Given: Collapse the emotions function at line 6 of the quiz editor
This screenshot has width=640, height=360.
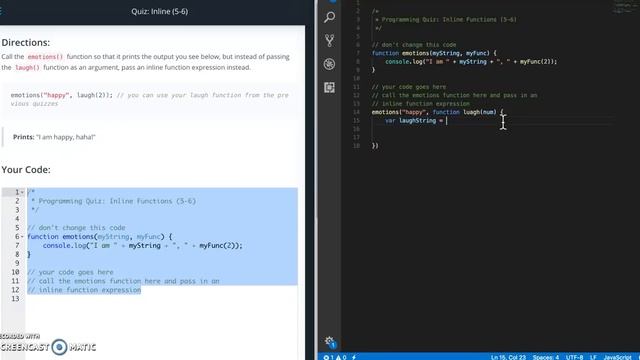Looking at the screenshot, I should click(22, 237).
